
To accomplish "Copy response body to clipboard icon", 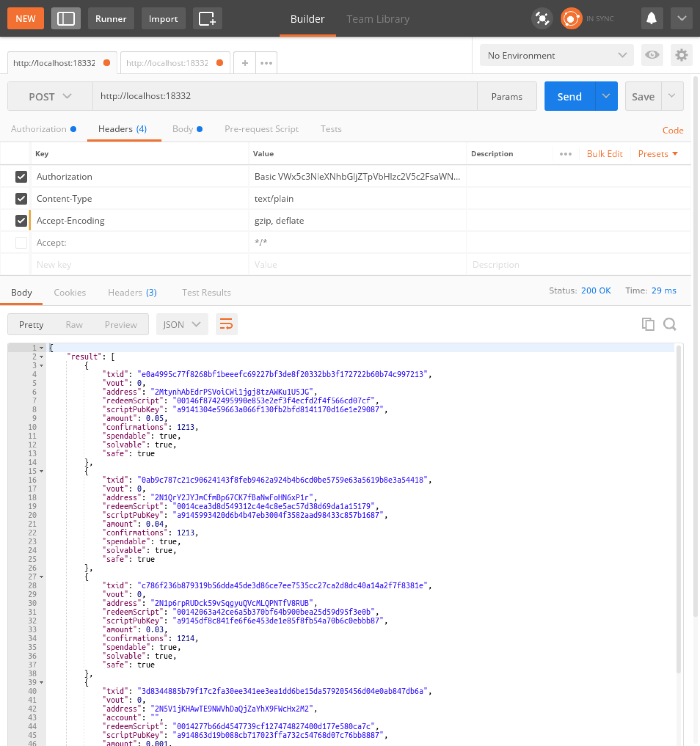I will click(648, 324).
